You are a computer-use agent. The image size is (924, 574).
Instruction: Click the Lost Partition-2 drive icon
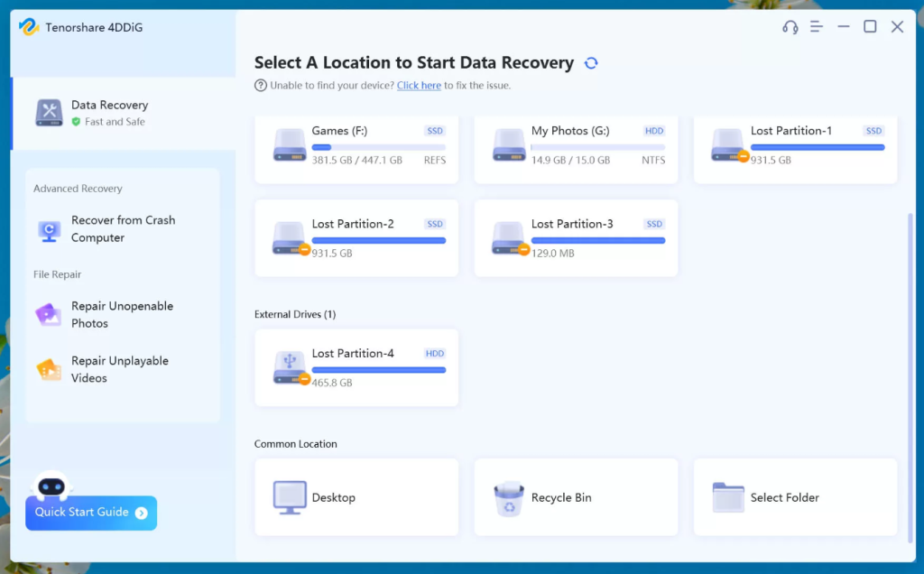click(291, 238)
